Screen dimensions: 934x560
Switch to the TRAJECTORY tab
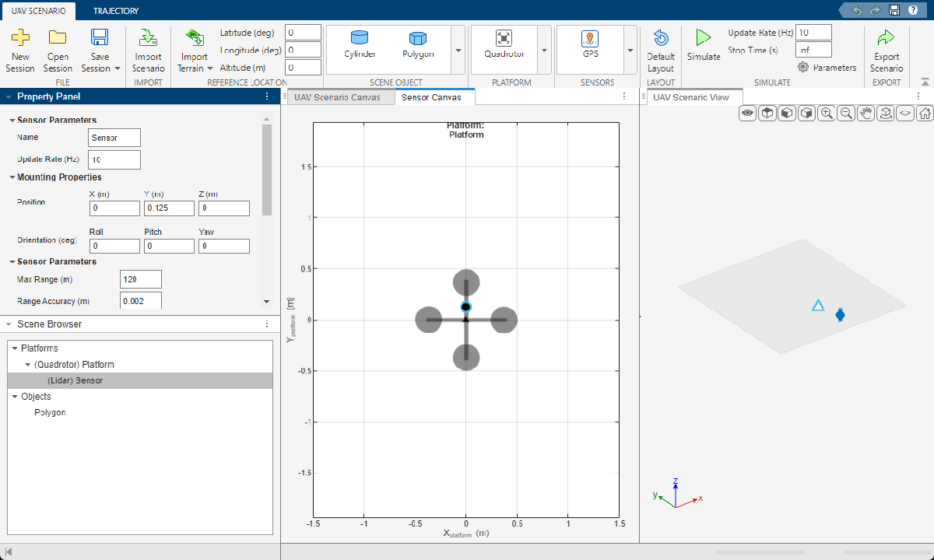(x=115, y=11)
